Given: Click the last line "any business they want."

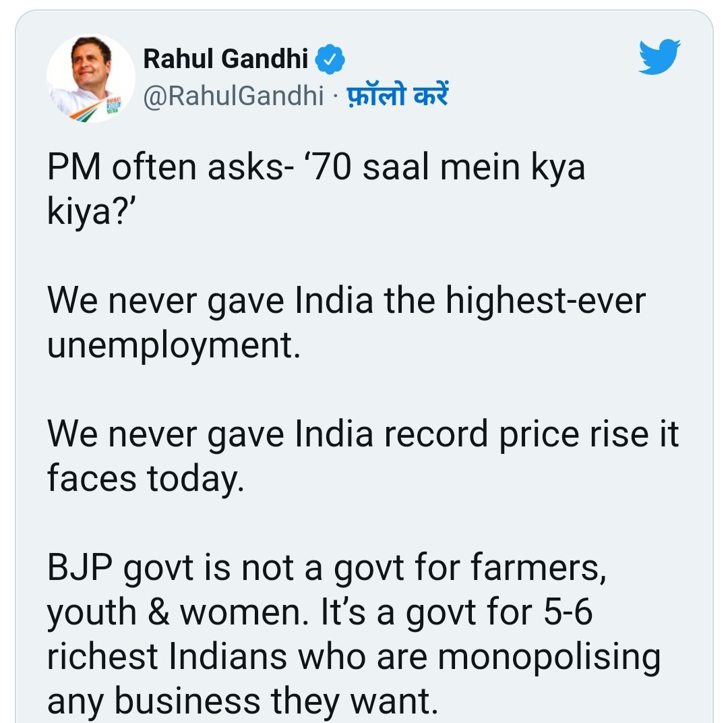Looking at the screenshot, I should pos(242,700).
